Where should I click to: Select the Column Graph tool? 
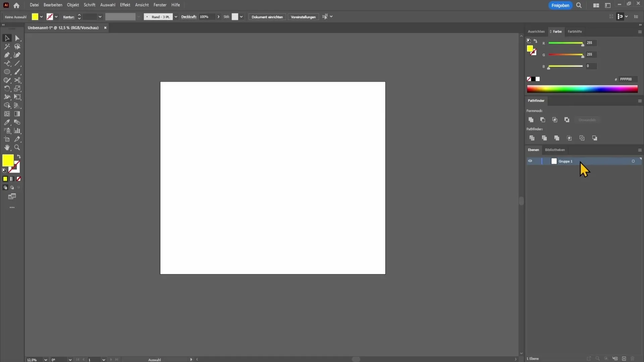pyautogui.click(x=17, y=131)
